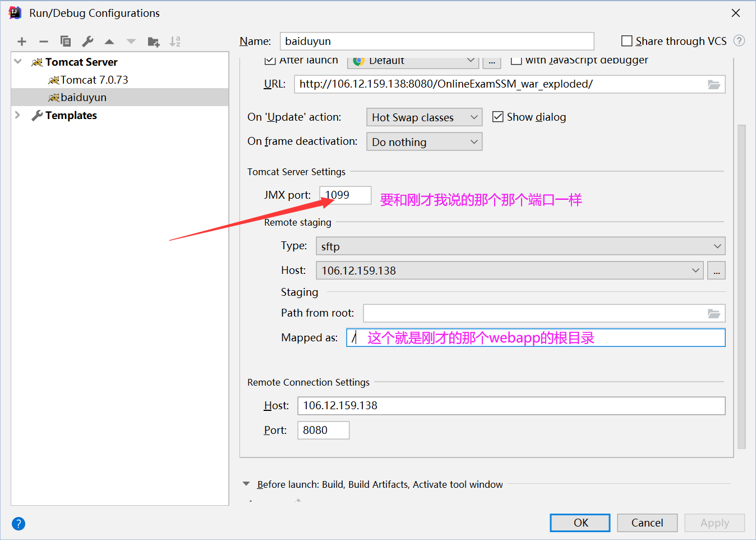Click the Remote staging label
The image size is (756, 540).
point(298,222)
